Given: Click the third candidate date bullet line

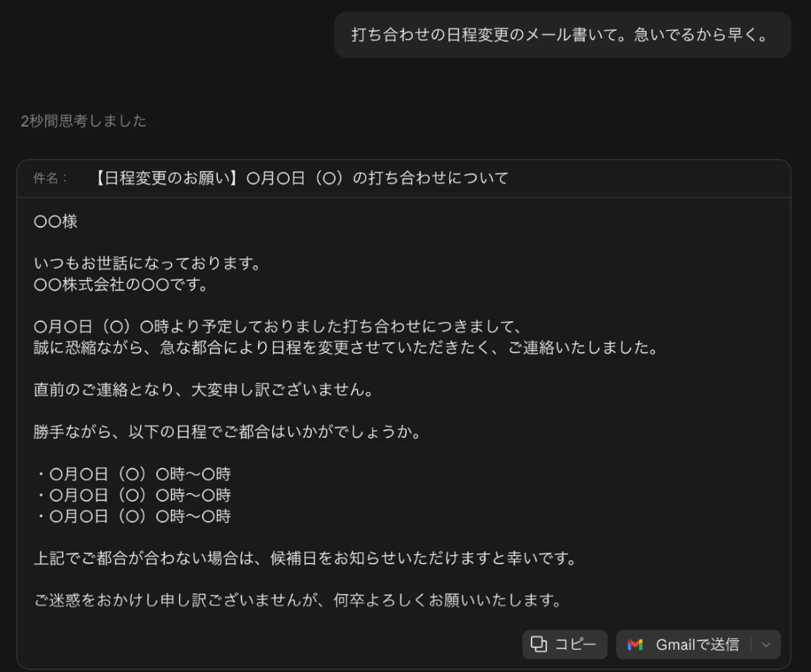Looking at the screenshot, I should tap(133, 516).
